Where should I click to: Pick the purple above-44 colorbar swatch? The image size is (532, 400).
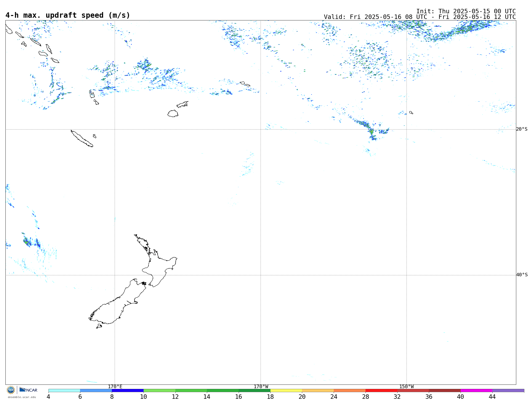(x=508, y=391)
